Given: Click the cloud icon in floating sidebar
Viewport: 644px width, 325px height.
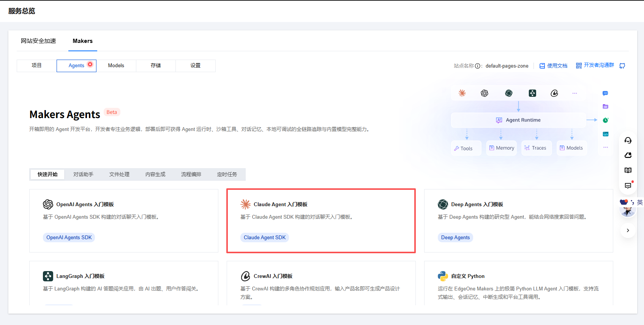Looking at the screenshot, I should [x=628, y=155].
